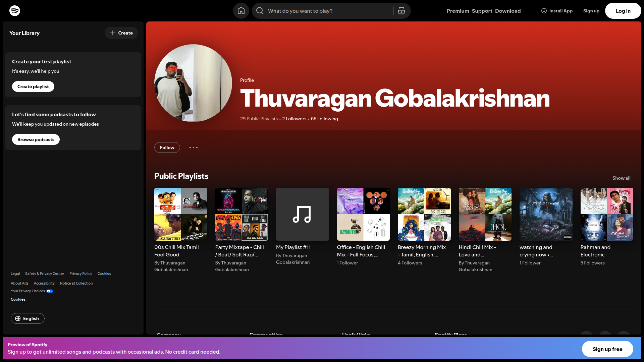Open Rahman and Electronic cover
644x362 pixels.
607,214
